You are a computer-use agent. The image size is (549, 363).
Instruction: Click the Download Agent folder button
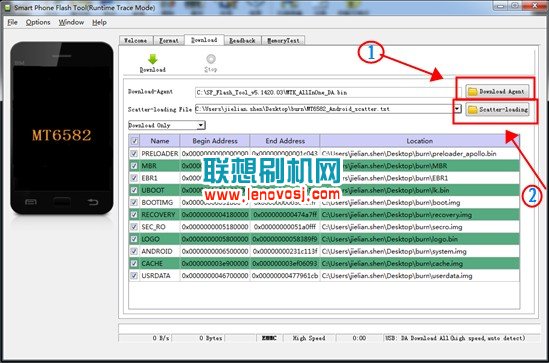pyautogui.click(x=496, y=91)
